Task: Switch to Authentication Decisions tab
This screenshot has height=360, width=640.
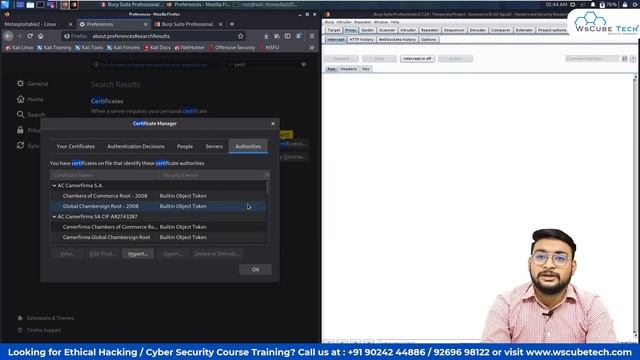Action: click(136, 146)
